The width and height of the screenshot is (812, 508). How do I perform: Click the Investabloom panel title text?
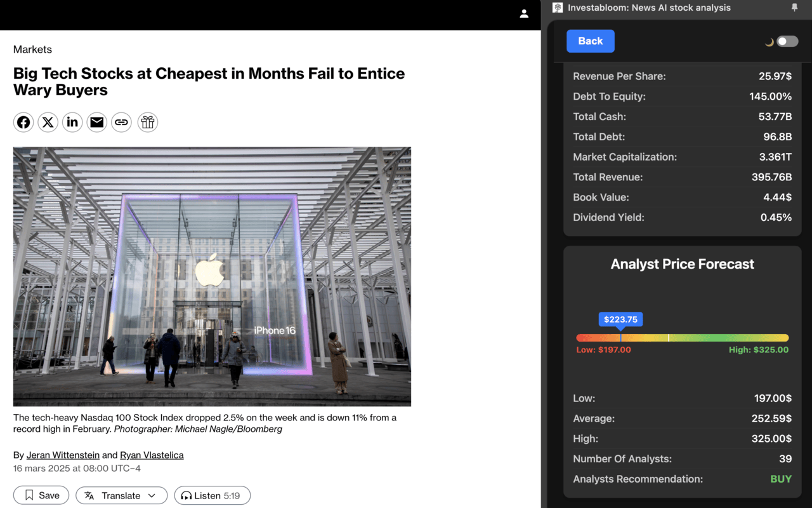pyautogui.click(x=649, y=8)
